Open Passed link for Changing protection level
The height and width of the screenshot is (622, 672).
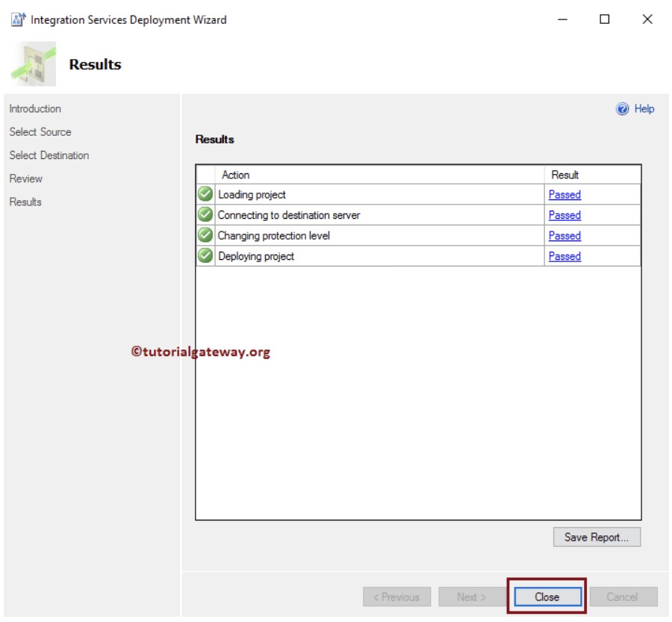pos(564,236)
